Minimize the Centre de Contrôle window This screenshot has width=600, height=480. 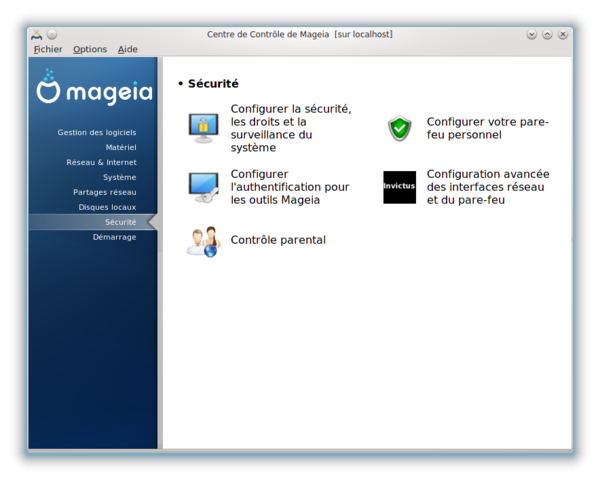(x=532, y=35)
